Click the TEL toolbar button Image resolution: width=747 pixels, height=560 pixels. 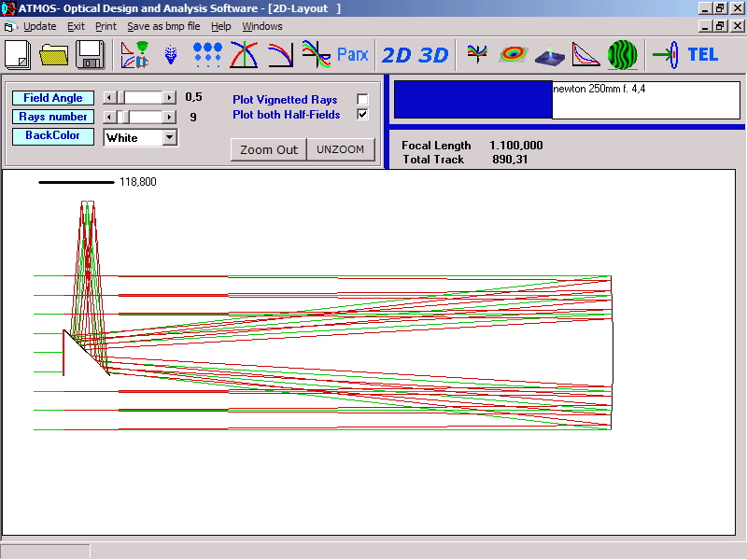702,54
